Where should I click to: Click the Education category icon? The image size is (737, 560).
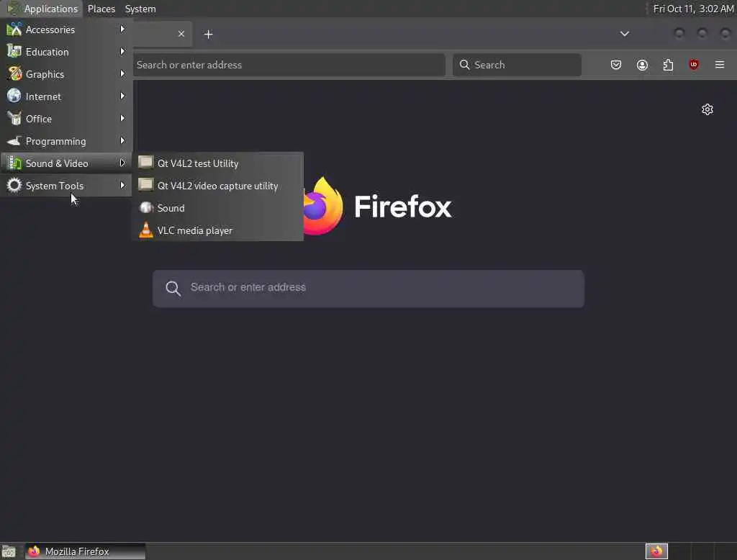coord(14,51)
